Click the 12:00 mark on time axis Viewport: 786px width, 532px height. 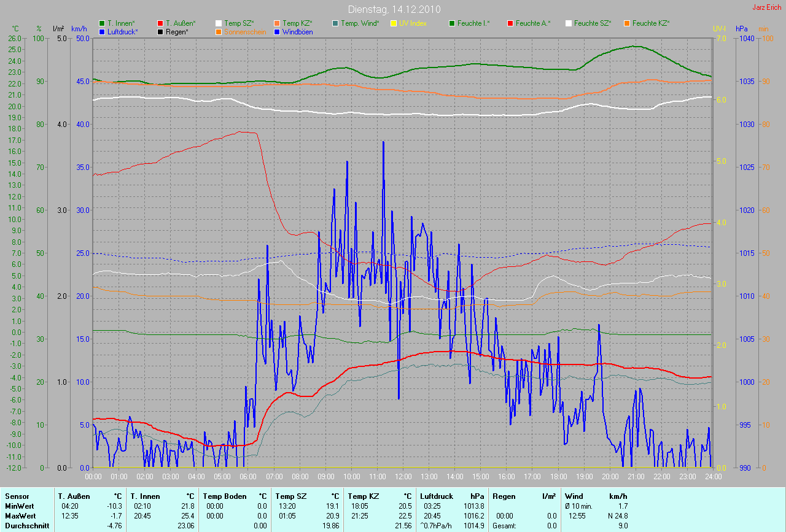(x=403, y=476)
